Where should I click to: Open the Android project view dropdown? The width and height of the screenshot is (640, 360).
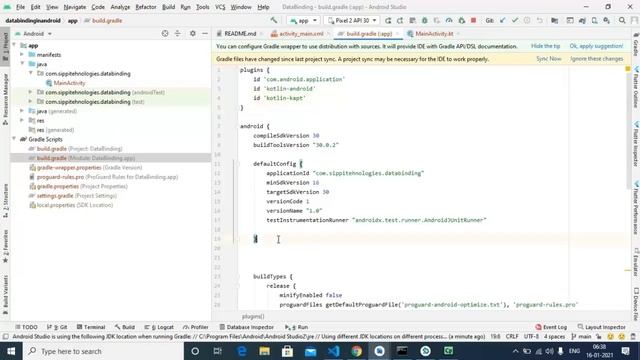(x=33, y=34)
